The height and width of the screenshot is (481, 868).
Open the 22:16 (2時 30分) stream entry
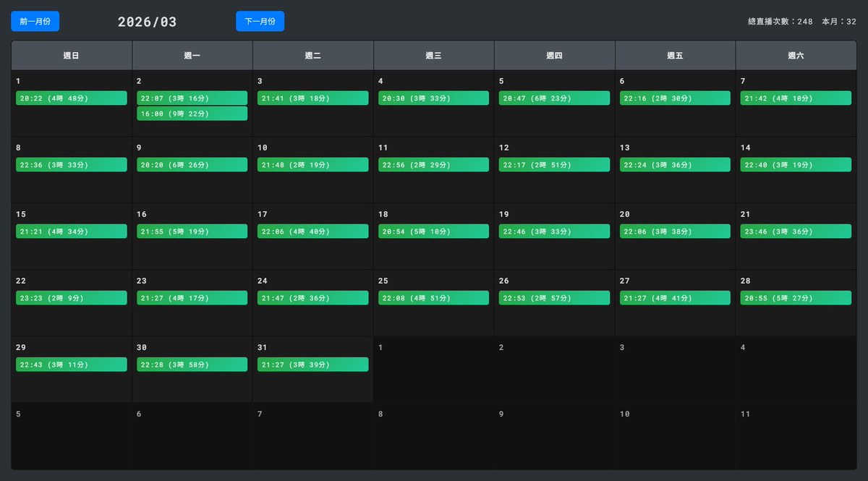point(676,98)
